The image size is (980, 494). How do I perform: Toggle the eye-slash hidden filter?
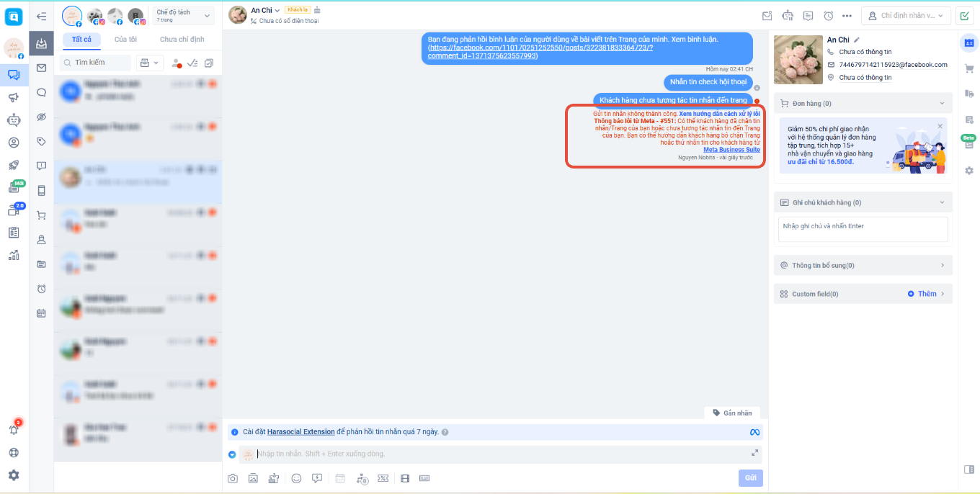(x=42, y=117)
